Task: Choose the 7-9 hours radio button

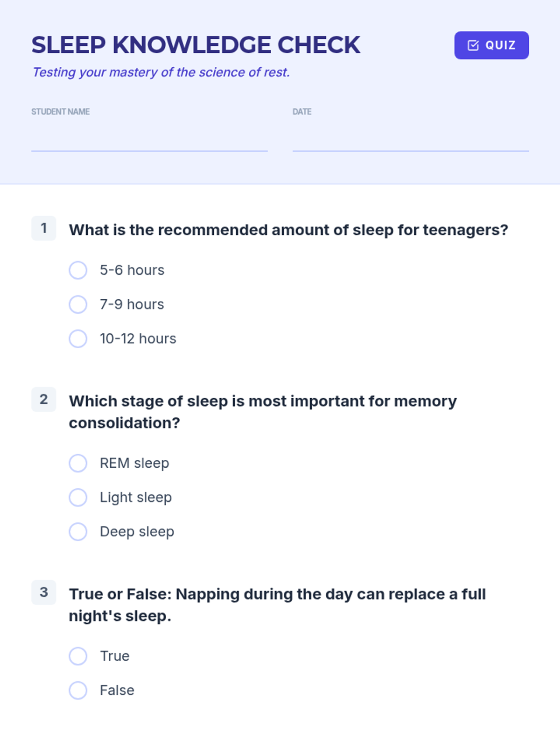Action: [x=78, y=304]
